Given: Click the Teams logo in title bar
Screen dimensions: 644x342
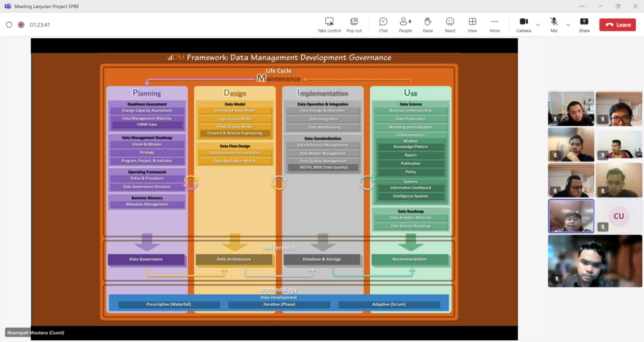Looking at the screenshot, I should [7, 6].
